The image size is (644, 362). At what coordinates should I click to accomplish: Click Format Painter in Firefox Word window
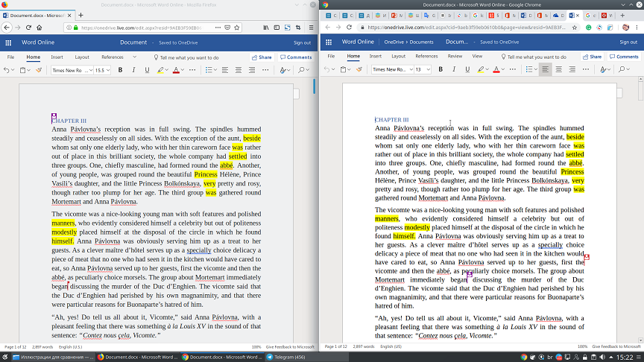coord(39,70)
